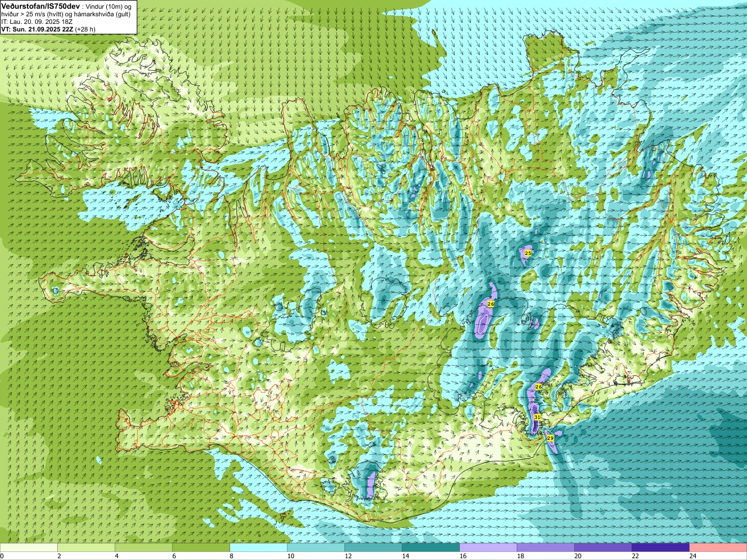The height and width of the screenshot is (560, 747).
Task: Click the legend tick value 22
Action: (x=636, y=556)
